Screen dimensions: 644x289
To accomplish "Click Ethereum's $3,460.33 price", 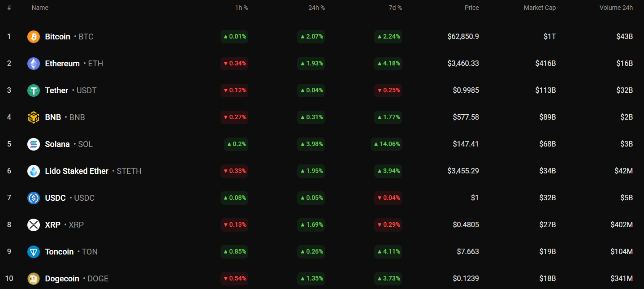I will coord(463,64).
